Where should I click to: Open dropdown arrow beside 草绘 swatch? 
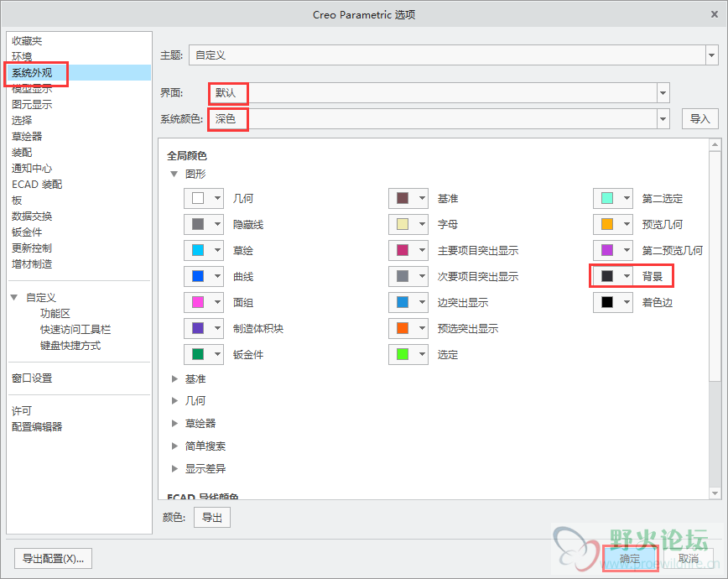(x=217, y=250)
